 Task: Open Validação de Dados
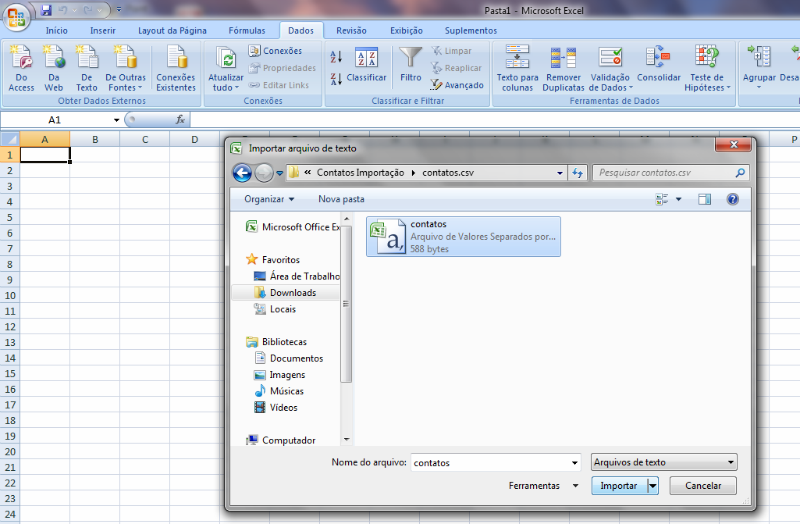coord(610,68)
